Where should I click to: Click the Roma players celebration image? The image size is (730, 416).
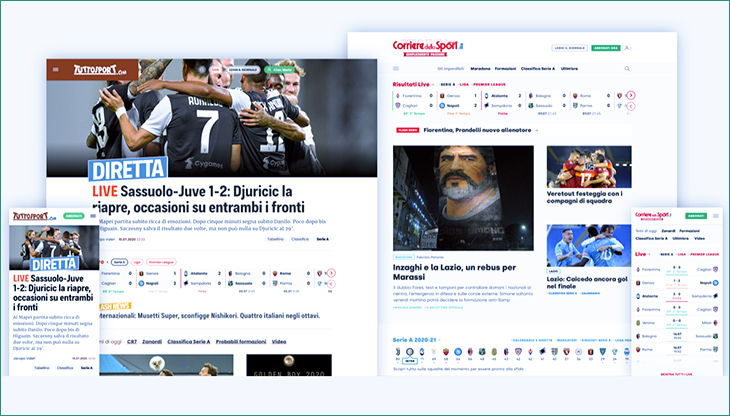[x=589, y=167]
